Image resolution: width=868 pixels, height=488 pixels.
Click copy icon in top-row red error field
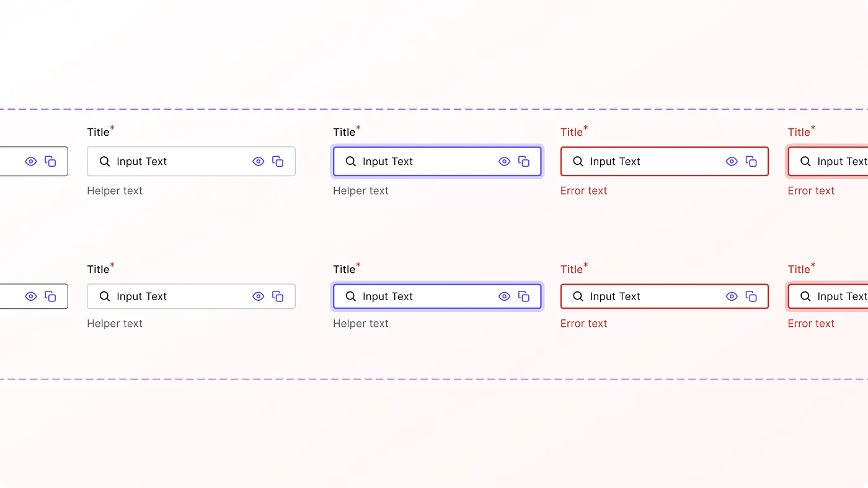751,161
